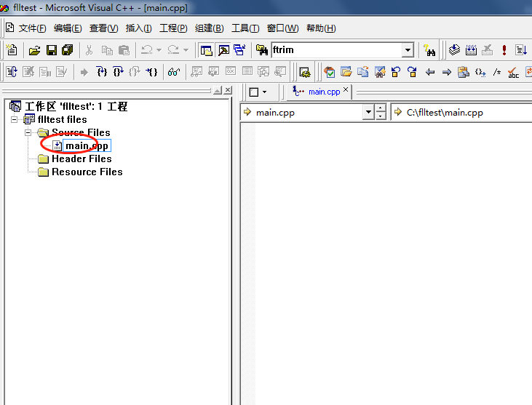Click the New Text File icon

coord(12,50)
